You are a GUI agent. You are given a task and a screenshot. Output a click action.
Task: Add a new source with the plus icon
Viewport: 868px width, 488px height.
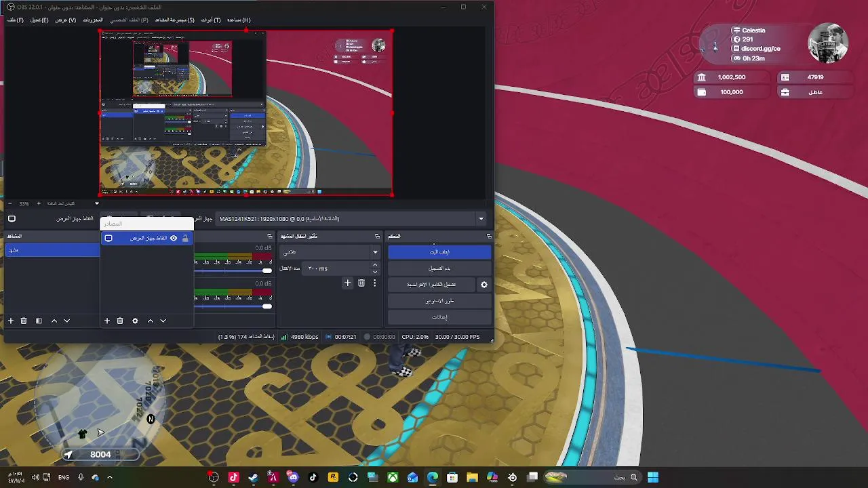click(x=106, y=321)
